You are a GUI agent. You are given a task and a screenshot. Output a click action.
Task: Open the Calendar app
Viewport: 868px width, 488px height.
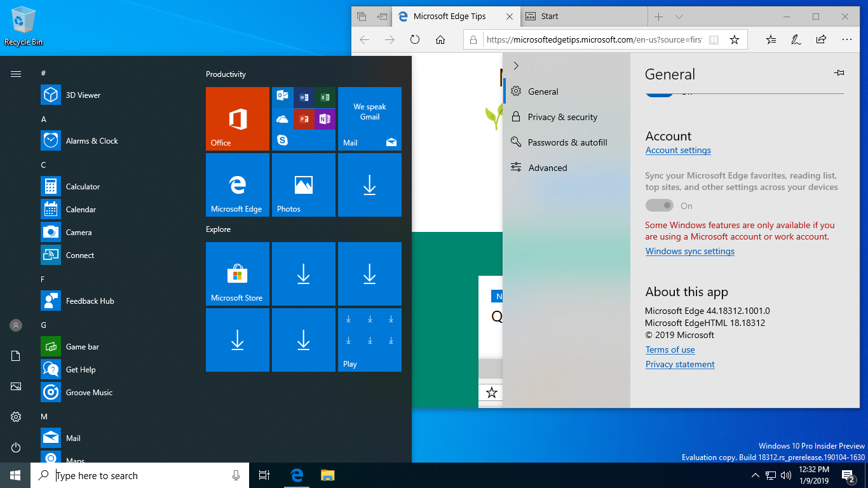114,210
